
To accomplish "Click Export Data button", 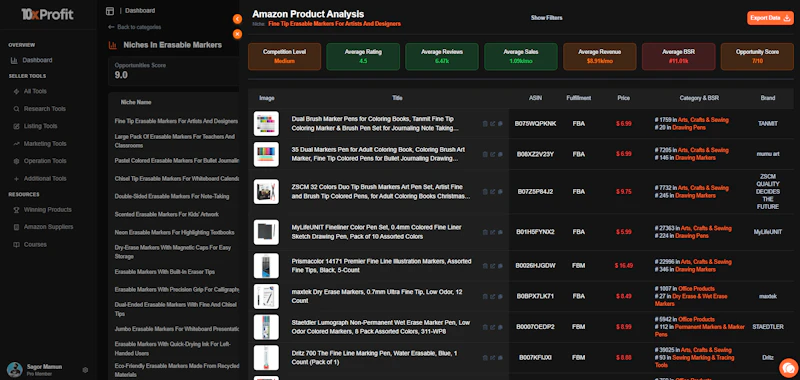I will (770, 18).
